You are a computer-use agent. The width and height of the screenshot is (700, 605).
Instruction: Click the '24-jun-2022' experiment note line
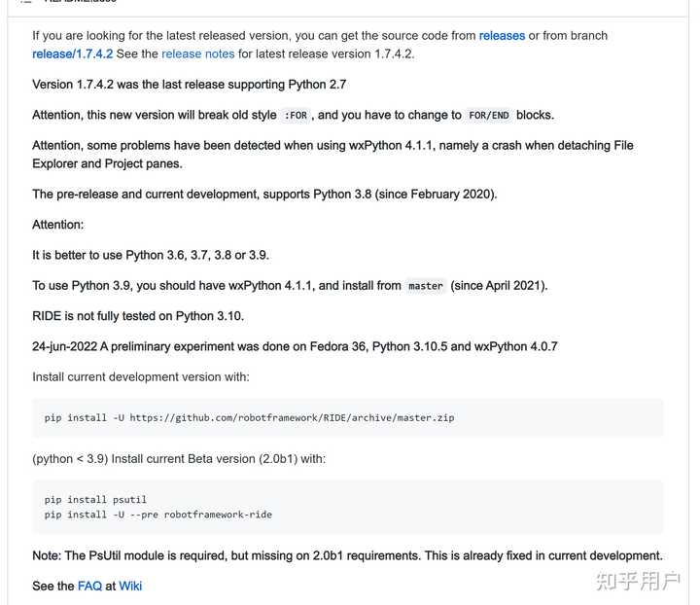click(294, 346)
